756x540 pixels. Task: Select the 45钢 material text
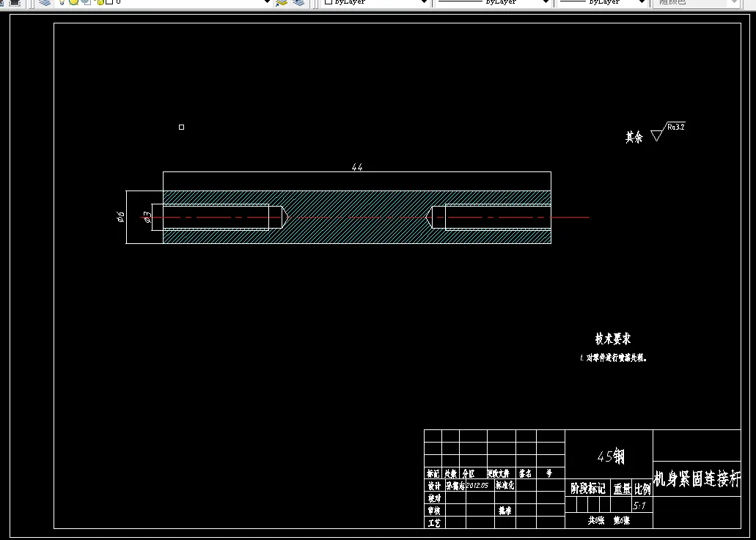click(x=611, y=456)
